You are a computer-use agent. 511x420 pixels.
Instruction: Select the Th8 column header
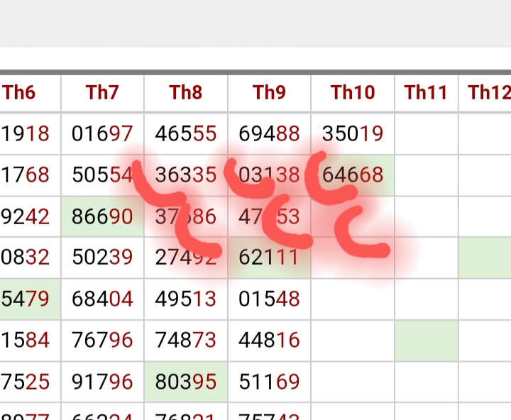tap(186, 93)
